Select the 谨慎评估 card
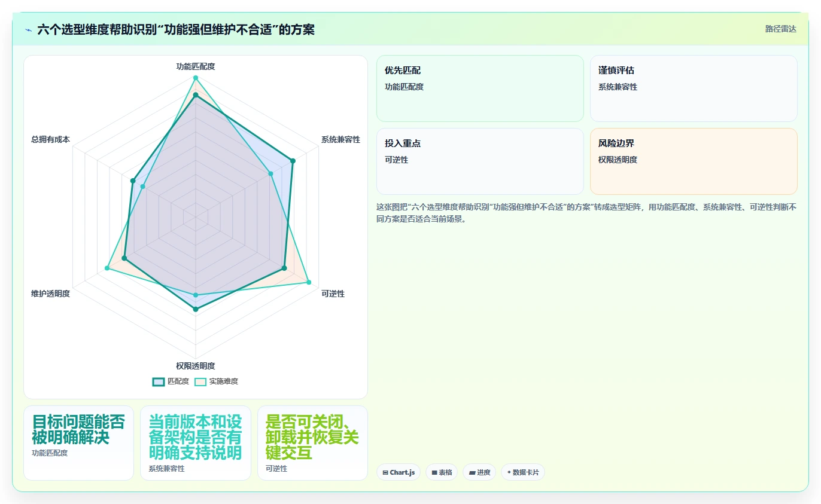This screenshot has height=504, width=821. (x=694, y=88)
